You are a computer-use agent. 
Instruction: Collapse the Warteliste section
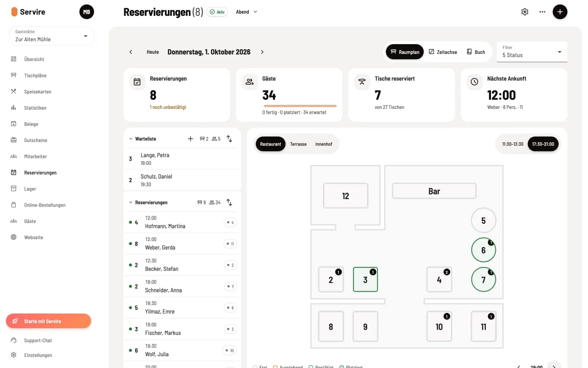(131, 139)
